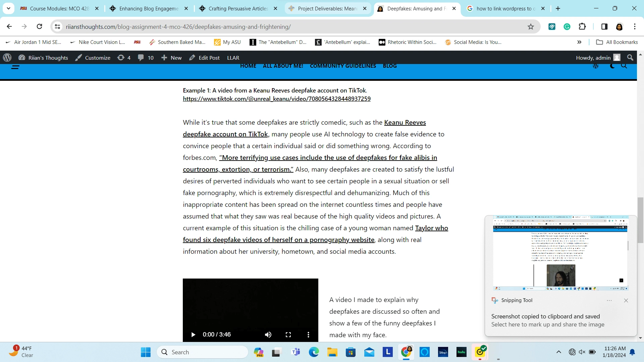Open the Chrome extensions puzzle icon
This screenshot has width=644, height=362.
582,27
